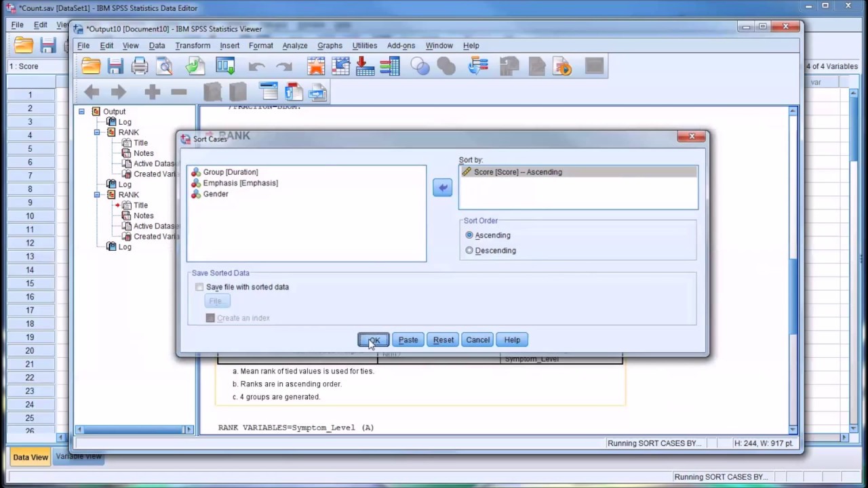The image size is (868, 488).
Task: Open the Analyze menu in Viewer
Action: (x=295, y=45)
